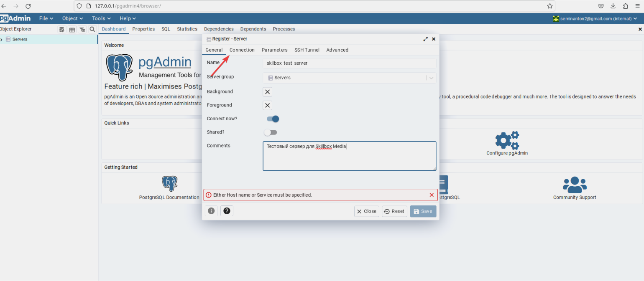The image size is (644, 281).
Task: Select the Dashboard tab
Action: tap(113, 29)
